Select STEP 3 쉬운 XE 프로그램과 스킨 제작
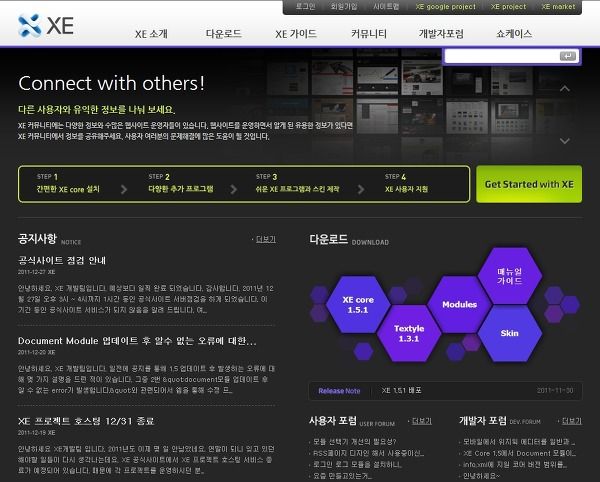The height and width of the screenshot is (482, 600). pyautogui.click(x=297, y=183)
